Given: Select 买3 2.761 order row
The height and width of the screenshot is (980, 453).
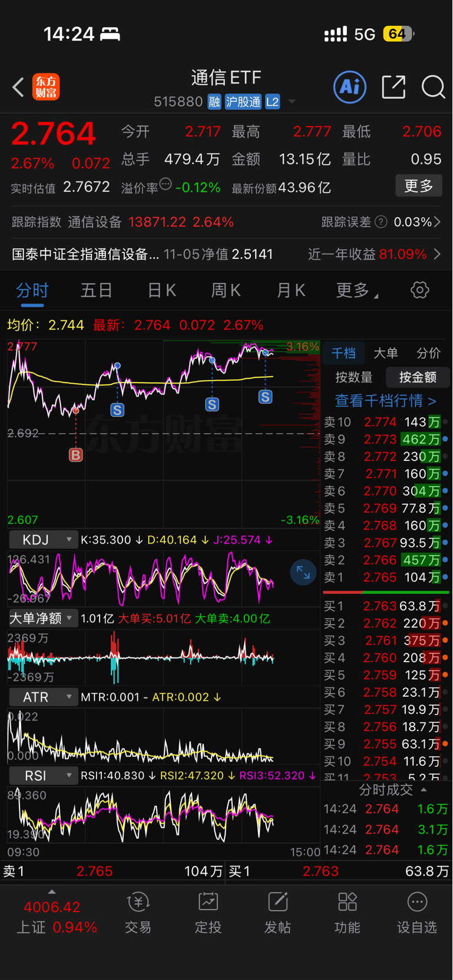Looking at the screenshot, I should coord(386,640).
